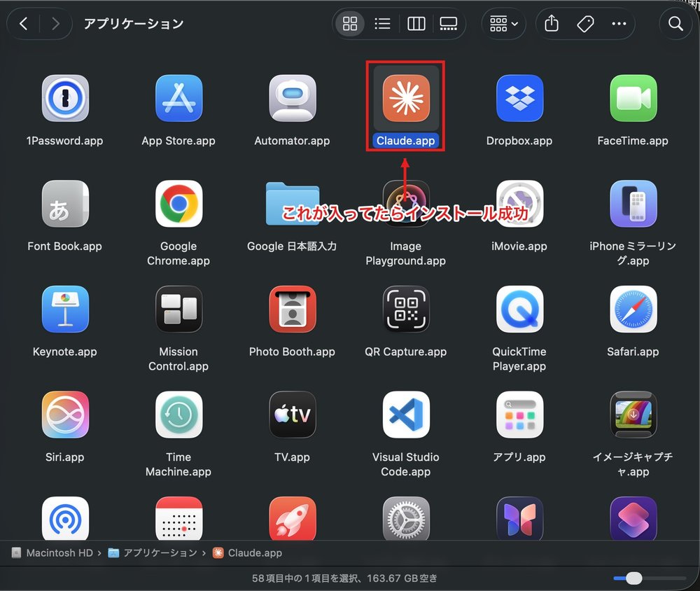Select the 1Password app icon

pos(65,98)
